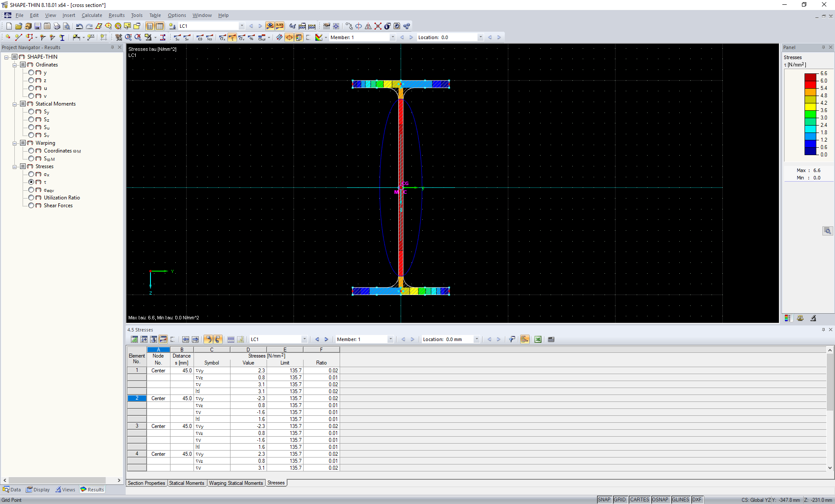Viewport: 835px width, 504px height.
Task: Click the New file icon
Action: [9, 26]
